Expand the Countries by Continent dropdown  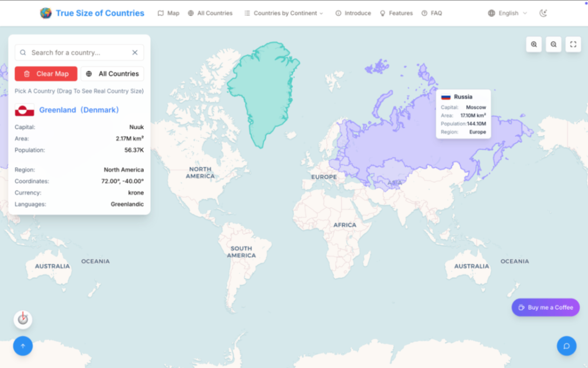pos(284,13)
